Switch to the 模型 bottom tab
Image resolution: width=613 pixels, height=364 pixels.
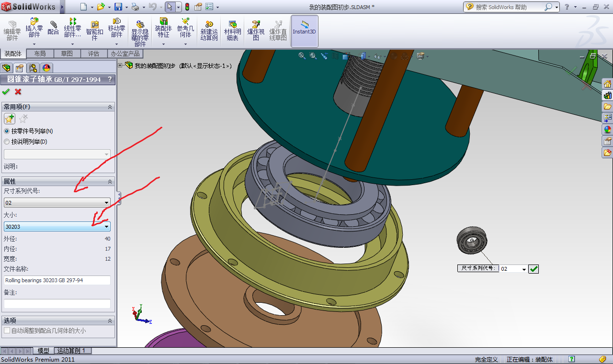click(43, 351)
